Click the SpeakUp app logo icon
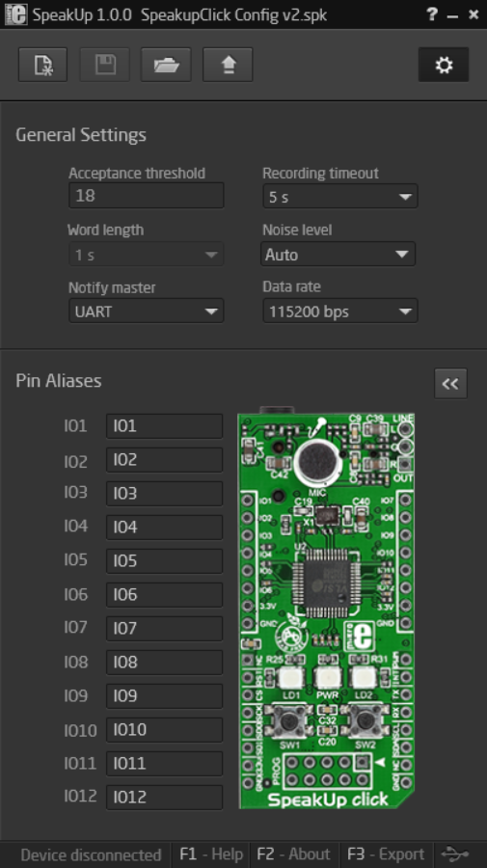Screen dimensions: 487x868 pyautogui.click(x=15, y=14)
